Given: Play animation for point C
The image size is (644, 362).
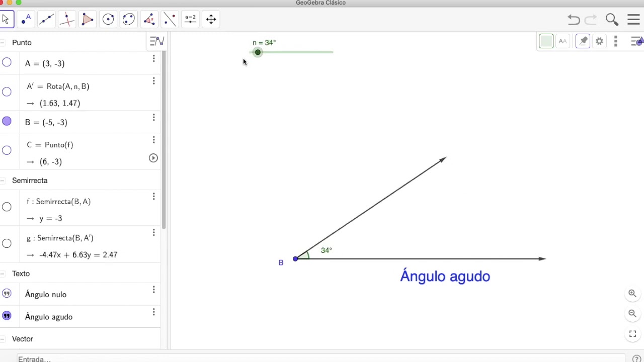Looking at the screenshot, I should tap(153, 158).
